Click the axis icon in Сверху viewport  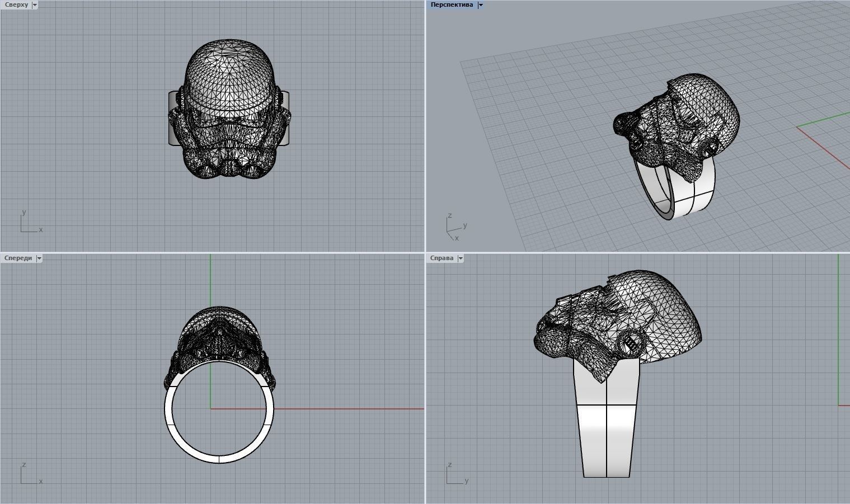[31, 222]
